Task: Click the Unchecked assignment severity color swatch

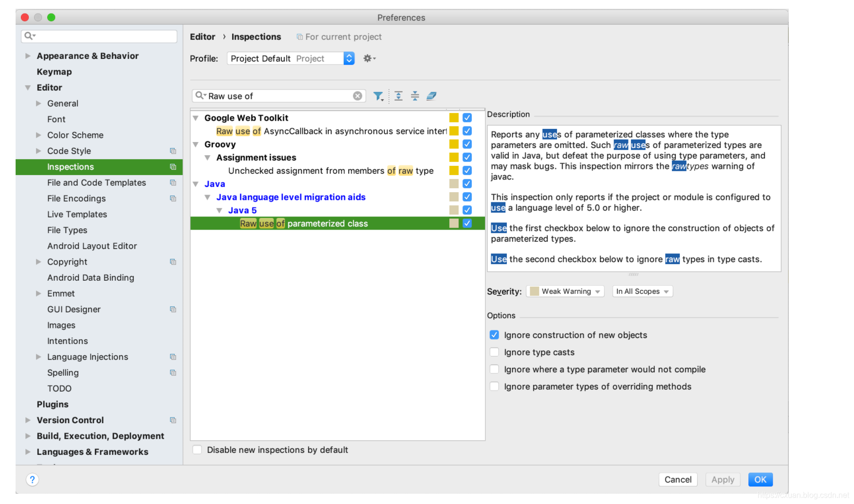Action: (x=454, y=171)
